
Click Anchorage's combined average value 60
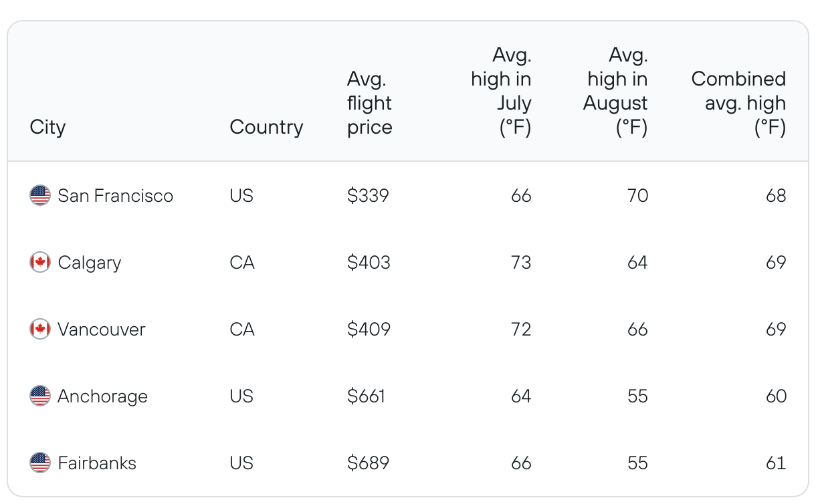pyautogui.click(x=776, y=396)
